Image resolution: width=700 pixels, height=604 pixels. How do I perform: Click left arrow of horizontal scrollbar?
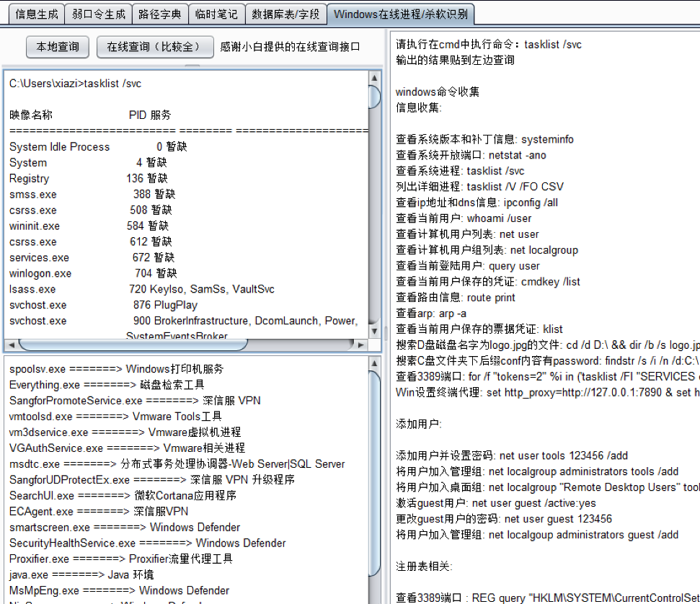[x=11, y=345]
